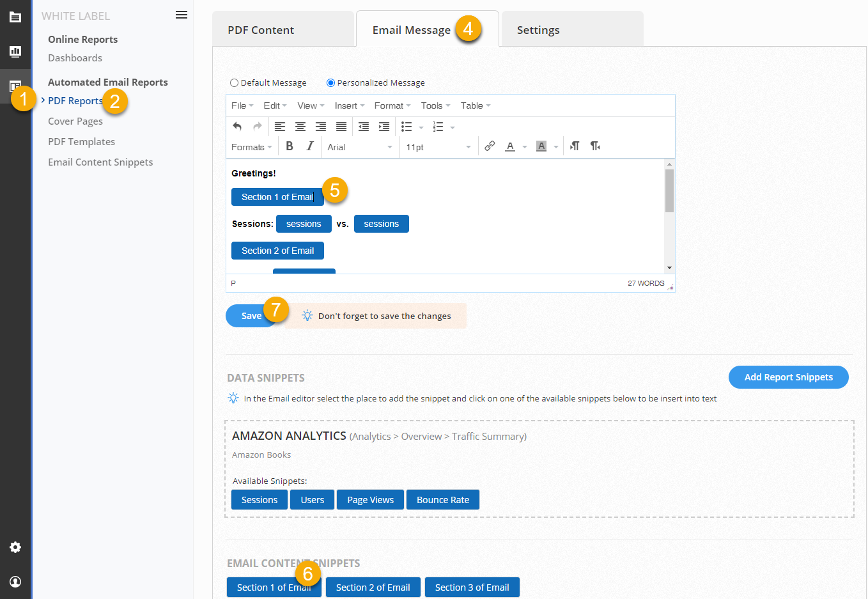Increase indent of the paragraph
Viewport: 868px width, 599px height.
pyautogui.click(x=384, y=127)
